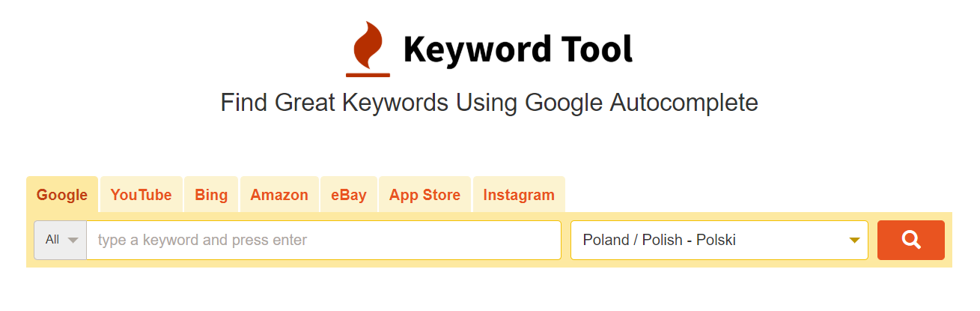Select the Bing tab
This screenshot has height=311, width=980.
pos(211,195)
